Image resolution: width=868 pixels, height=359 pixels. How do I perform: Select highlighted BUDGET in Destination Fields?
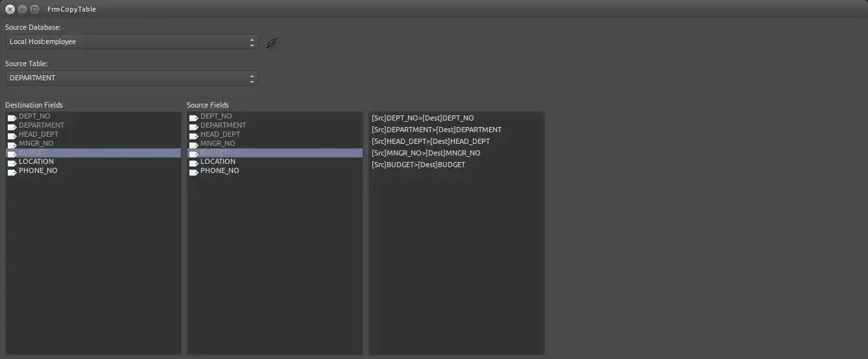pyautogui.click(x=33, y=153)
